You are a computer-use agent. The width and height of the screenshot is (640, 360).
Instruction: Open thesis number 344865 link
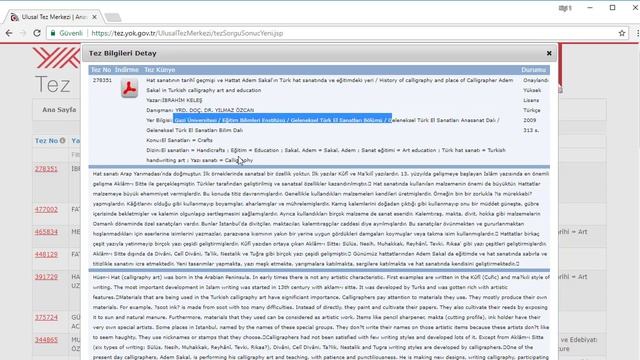coord(46,340)
